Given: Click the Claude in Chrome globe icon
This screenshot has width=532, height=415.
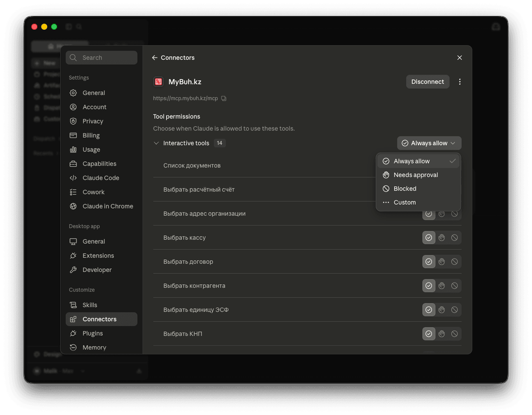Looking at the screenshot, I should (x=73, y=206).
